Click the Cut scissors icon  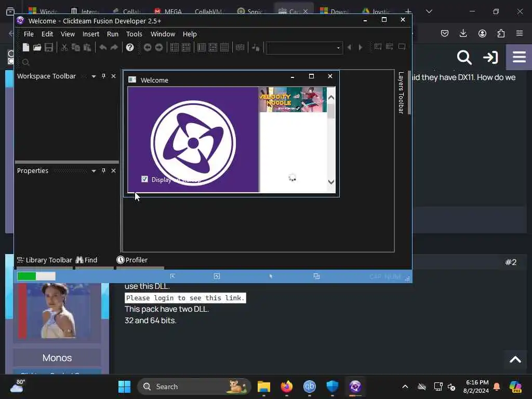(x=64, y=47)
